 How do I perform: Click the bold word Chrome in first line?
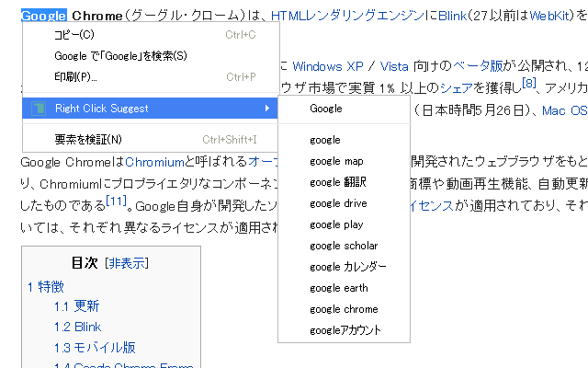[x=97, y=17]
